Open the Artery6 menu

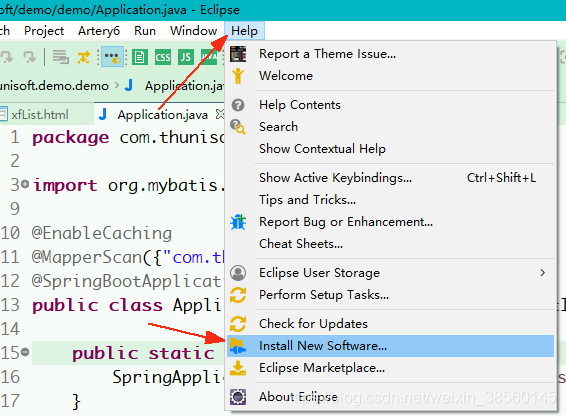click(x=99, y=31)
